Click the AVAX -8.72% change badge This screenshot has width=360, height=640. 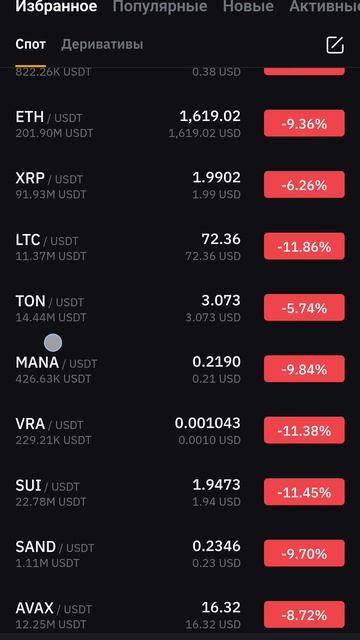pos(304,615)
